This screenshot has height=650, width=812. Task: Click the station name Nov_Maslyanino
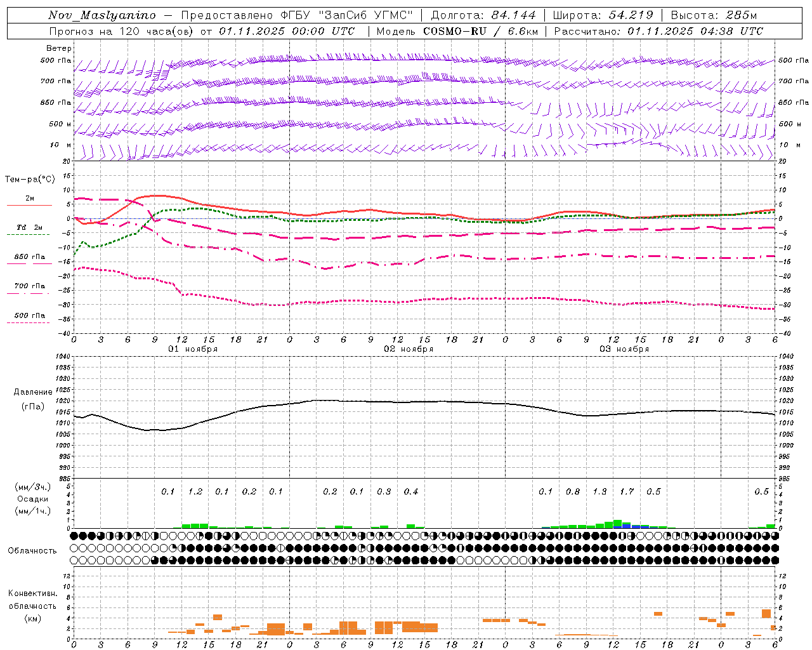102,15
